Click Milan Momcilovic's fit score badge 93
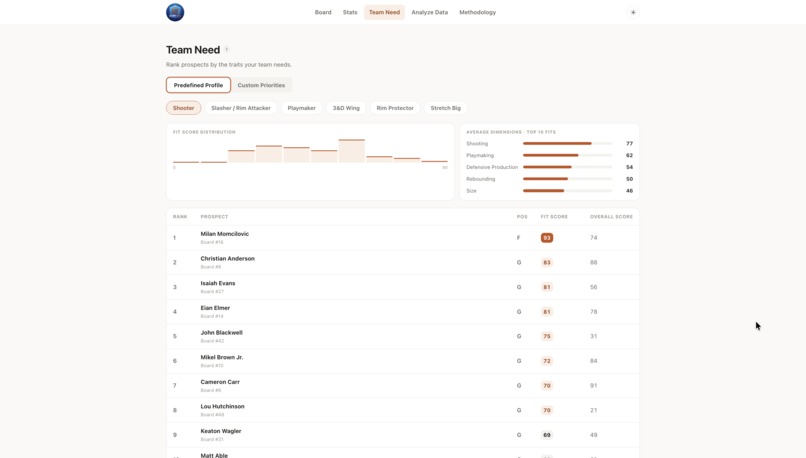This screenshot has height=458, width=806. 546,238
